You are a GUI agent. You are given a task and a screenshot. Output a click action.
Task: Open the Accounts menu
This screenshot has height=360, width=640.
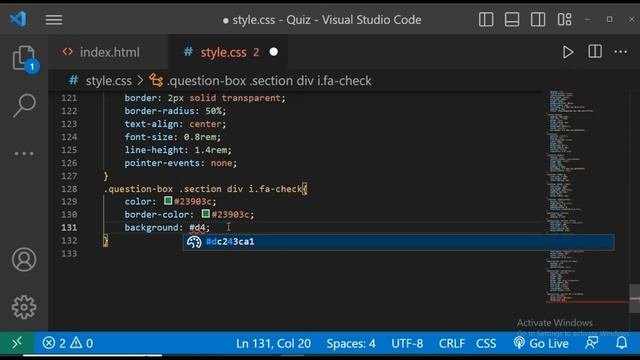pos(24,260)
